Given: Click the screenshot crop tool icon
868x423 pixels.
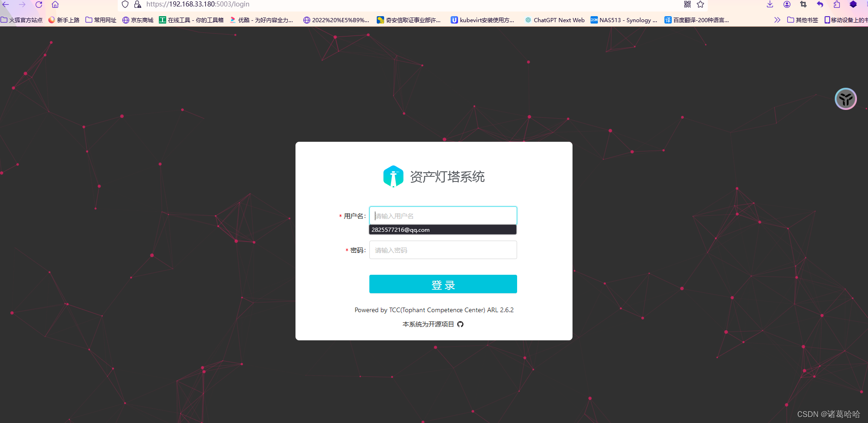Looking at the screenshot, I should [803, 5].
